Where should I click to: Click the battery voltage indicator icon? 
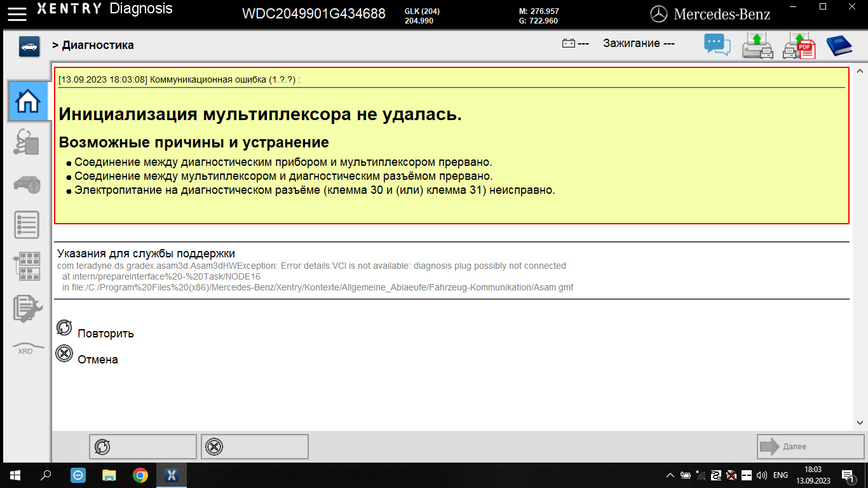pyautogui.click(x=569, y=44)
